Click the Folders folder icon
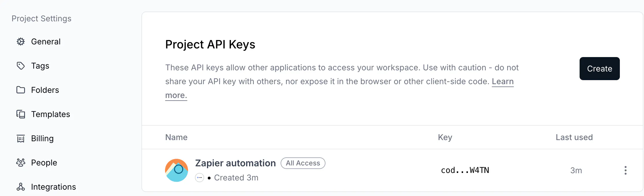The width and height of the screenshot is (644, 196). tap(21, 90)
